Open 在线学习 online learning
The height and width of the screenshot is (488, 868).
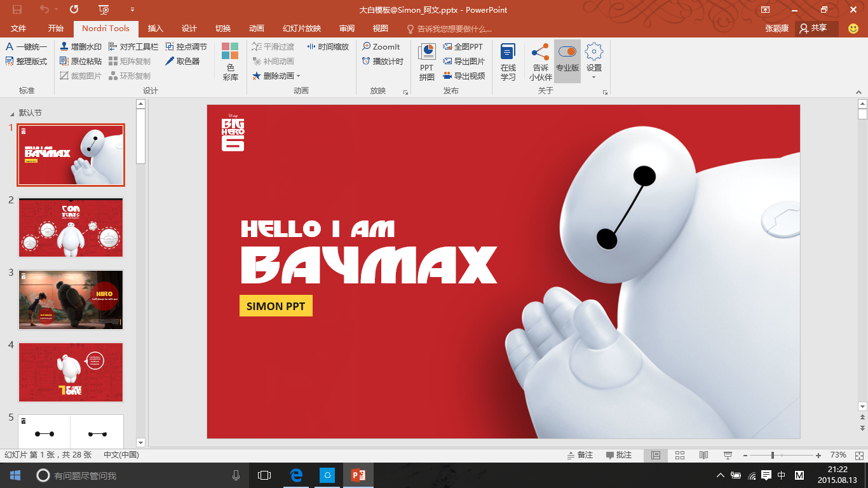tap(508, 62)
